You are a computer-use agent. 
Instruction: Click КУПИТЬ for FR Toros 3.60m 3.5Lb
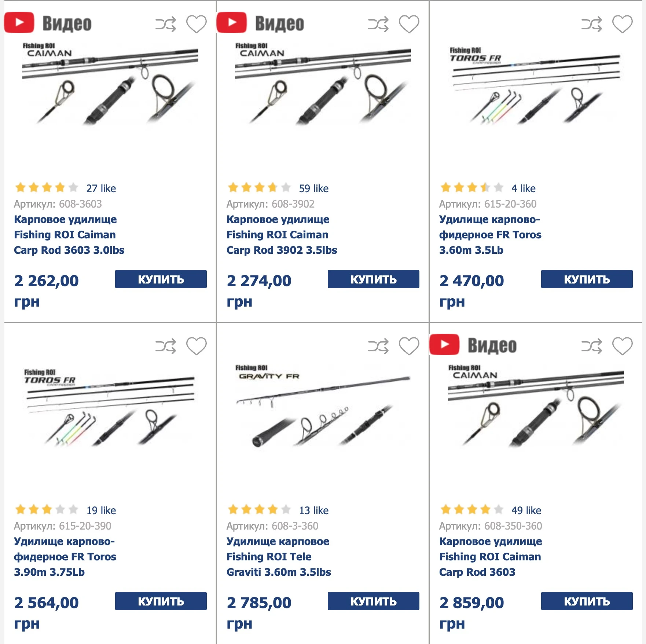[587, 279]
